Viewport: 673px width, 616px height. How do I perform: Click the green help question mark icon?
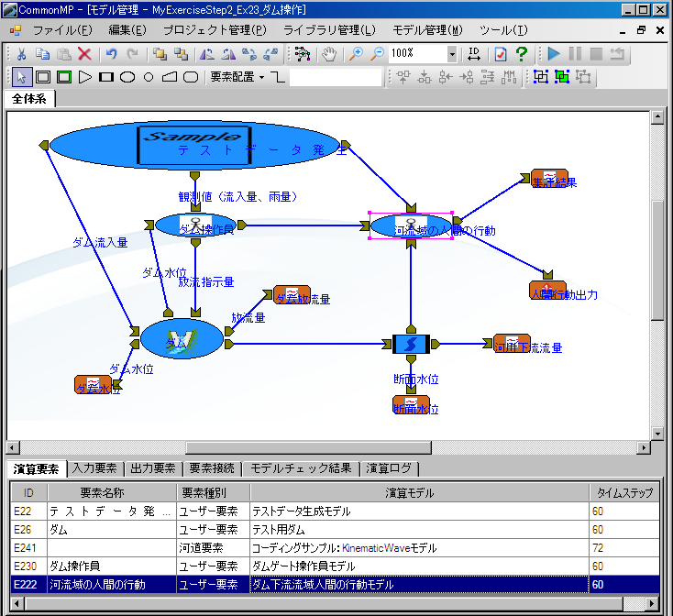pyautogui.click(x=522, y=54)
